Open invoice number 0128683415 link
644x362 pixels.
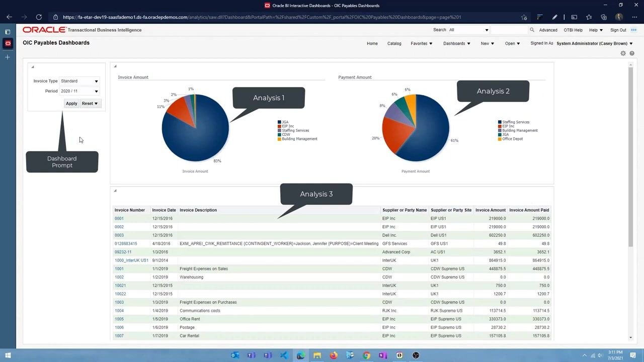click(126, 244)
